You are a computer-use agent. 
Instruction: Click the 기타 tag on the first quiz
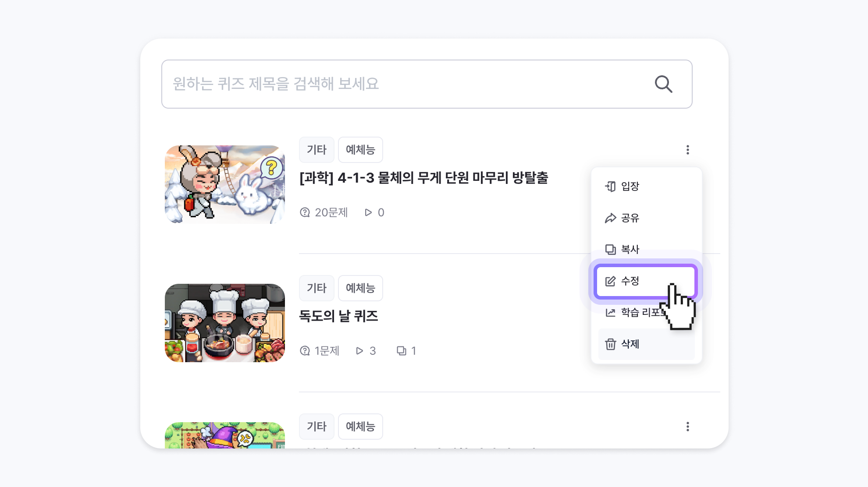click(x=317, y=150)
